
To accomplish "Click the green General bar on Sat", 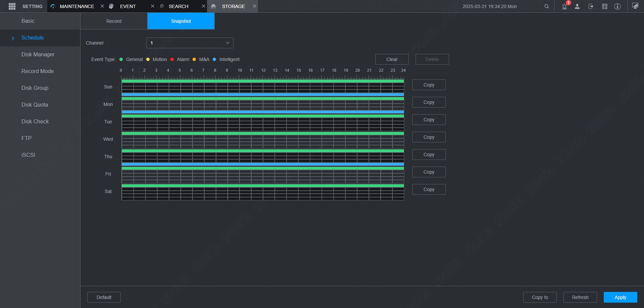I will [x=263, y=186].
